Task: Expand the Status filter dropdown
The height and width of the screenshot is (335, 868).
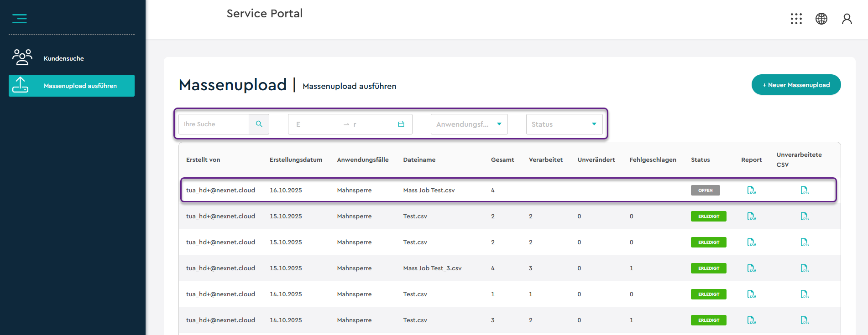Action: point(564,124)
